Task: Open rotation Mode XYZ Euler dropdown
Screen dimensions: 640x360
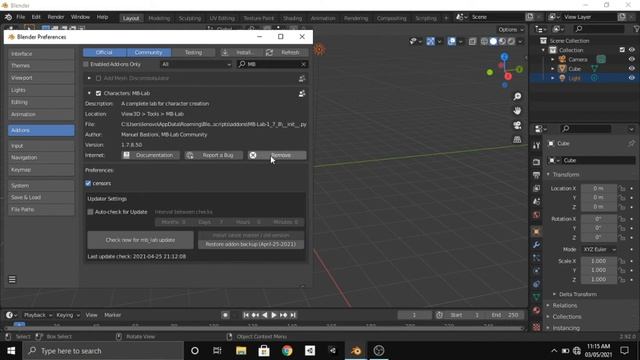Action: [x=599, y=249]
